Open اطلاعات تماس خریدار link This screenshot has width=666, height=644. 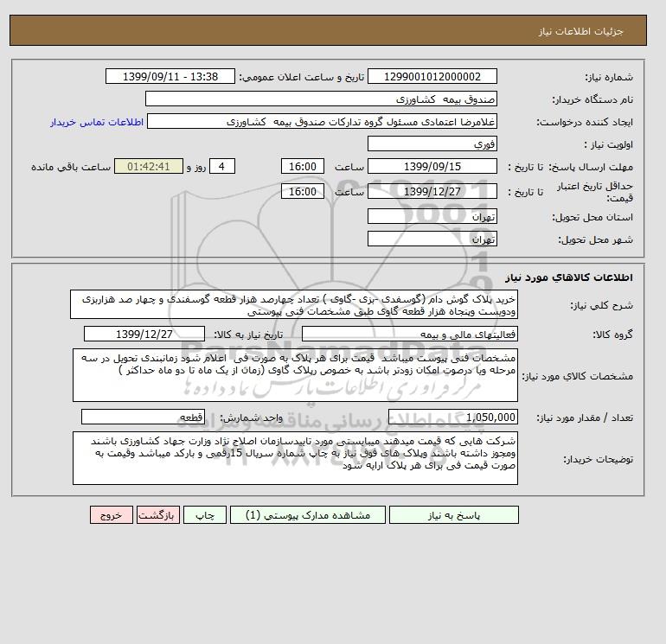tap(97, 122)
